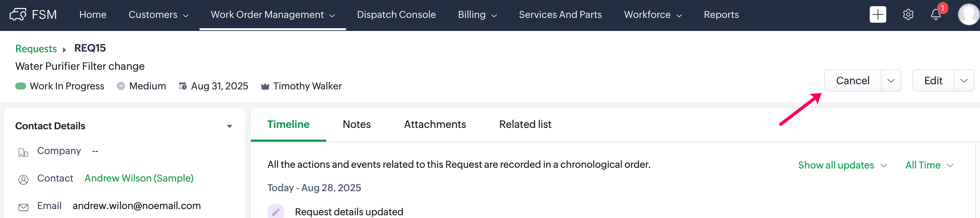Open the quick create plus icon
Viewport: 980px width, 218px height.
click(878, 14)
